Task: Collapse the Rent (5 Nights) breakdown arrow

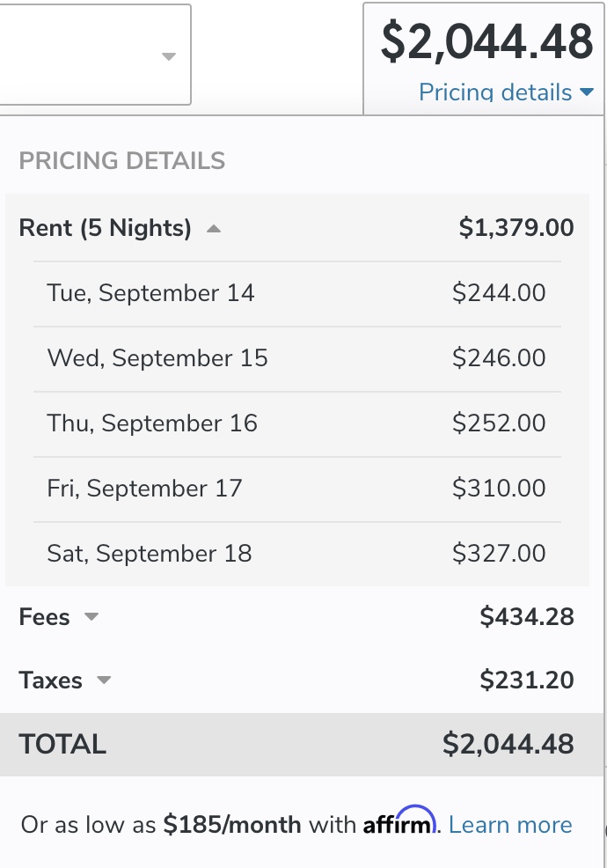Action: point(213,229)
